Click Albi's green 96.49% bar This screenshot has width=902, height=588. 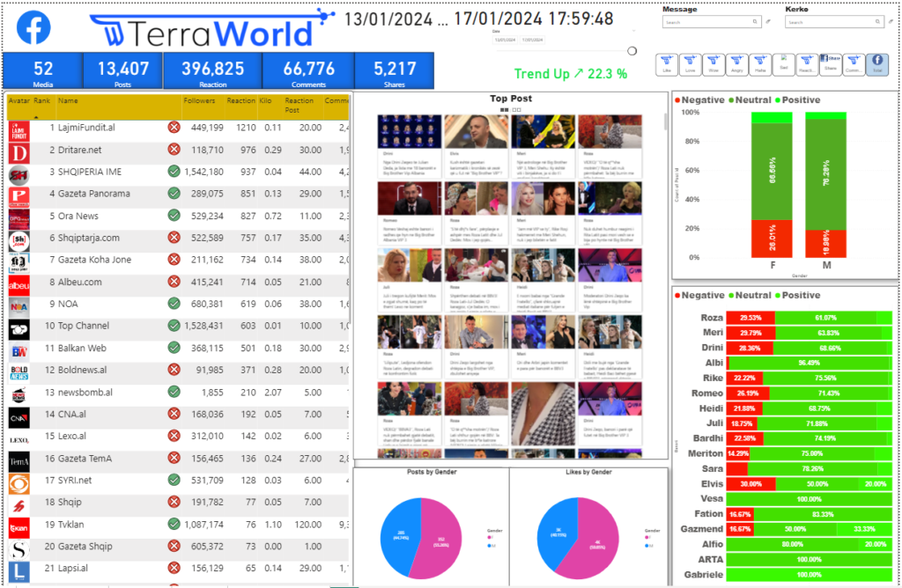810,364
